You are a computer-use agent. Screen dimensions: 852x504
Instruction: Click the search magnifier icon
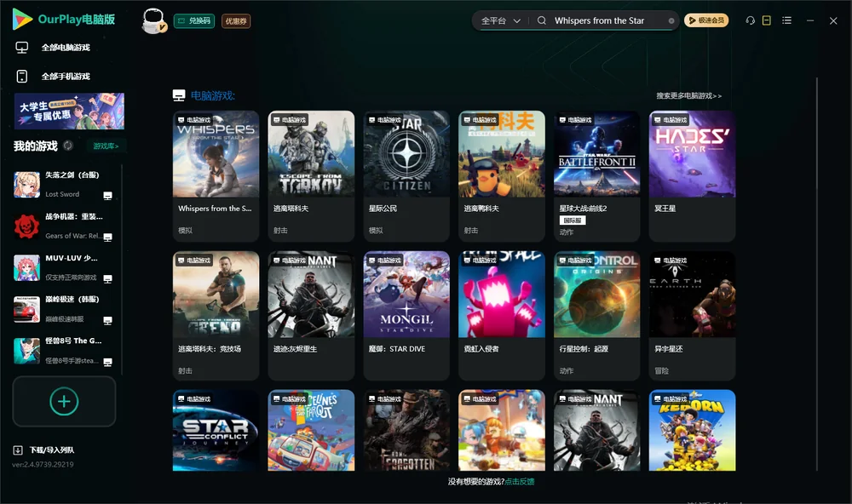point(542,20)
